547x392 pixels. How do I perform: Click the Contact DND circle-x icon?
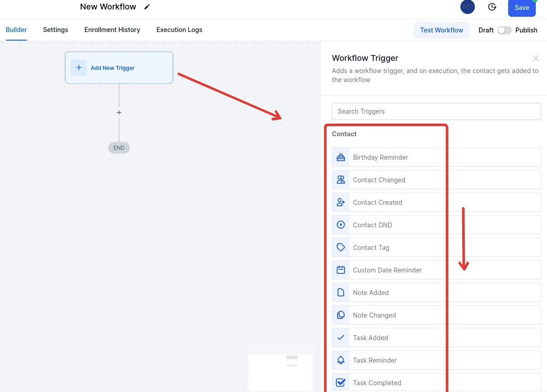[x=341, y=225]
